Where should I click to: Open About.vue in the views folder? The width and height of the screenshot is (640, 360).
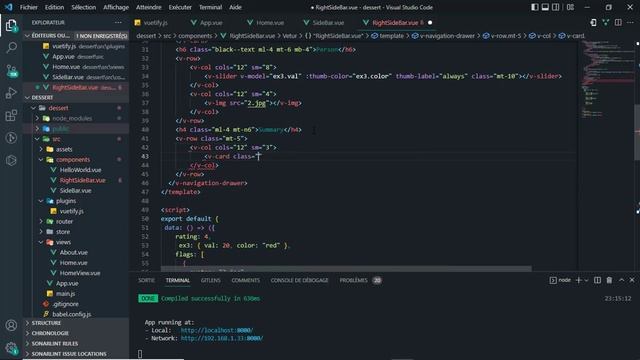click(x=76, y=252)
